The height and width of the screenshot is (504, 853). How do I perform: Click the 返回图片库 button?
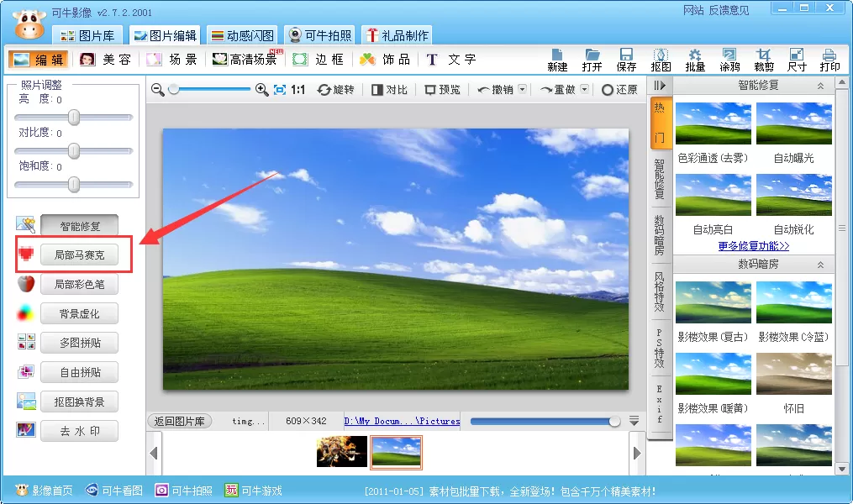(x=180, y=421)
